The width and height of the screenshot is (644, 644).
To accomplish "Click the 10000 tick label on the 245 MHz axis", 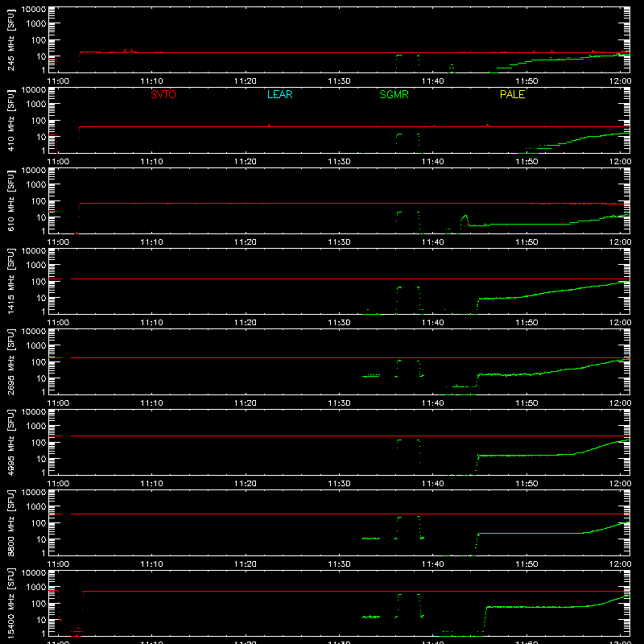I will click(34, 10).
